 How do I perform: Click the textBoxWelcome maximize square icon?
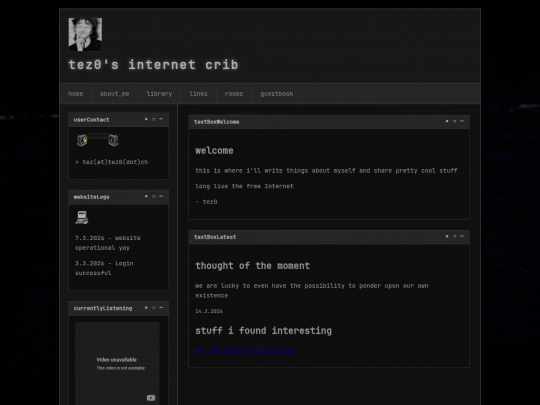tap(454, 121)
